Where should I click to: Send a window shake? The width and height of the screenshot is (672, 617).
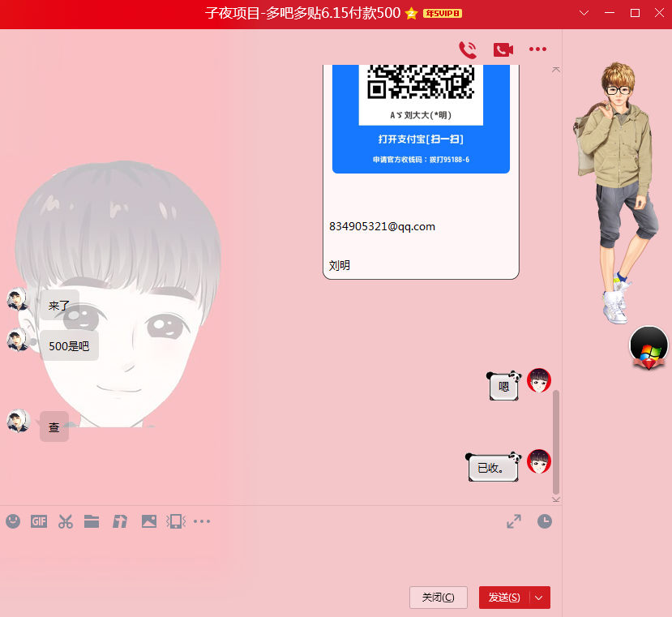coord(176,521)
